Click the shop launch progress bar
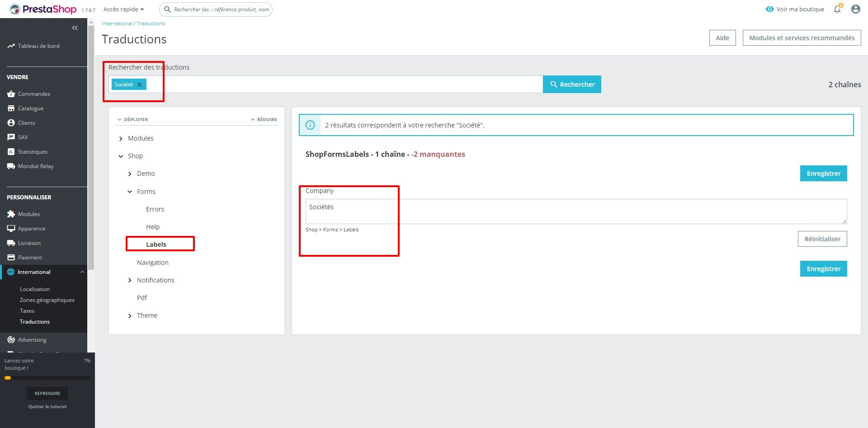Screen dimensions: 868x428 click(47, 378)
